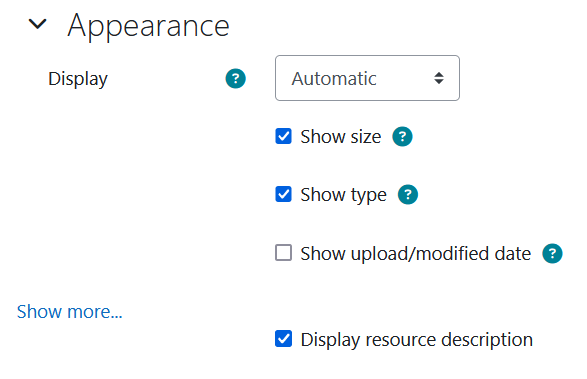
Task: Click the Show type label text
Action: [343, 195]
